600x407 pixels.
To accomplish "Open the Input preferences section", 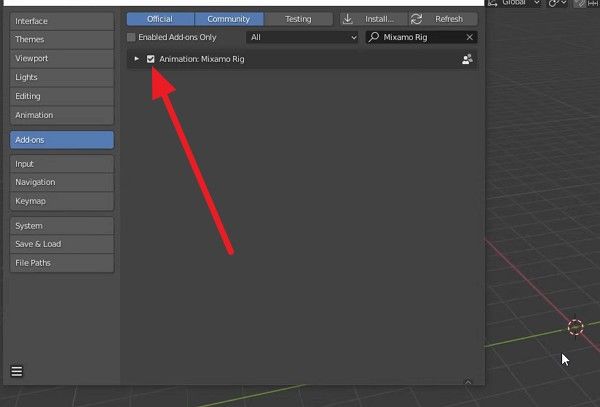I will (x=62, y=164).
